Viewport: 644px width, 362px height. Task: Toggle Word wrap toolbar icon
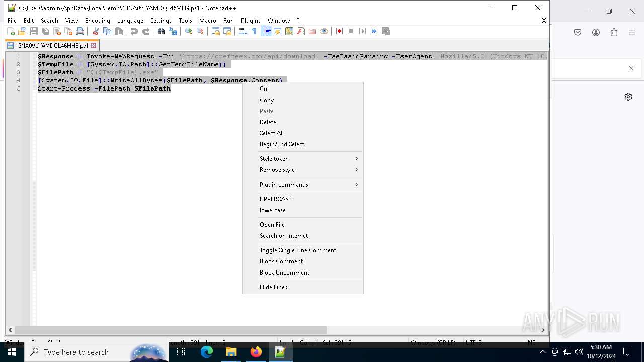click(x=243, y=31)
